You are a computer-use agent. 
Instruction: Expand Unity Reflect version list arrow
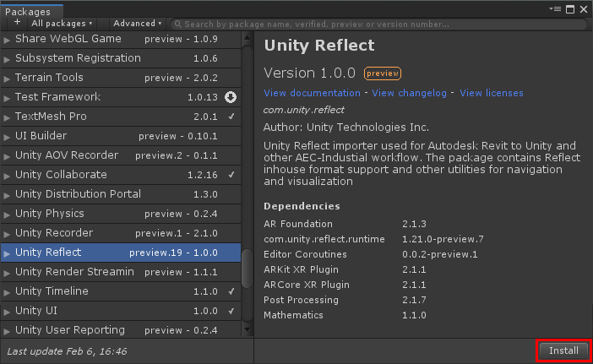click(8, 253)
